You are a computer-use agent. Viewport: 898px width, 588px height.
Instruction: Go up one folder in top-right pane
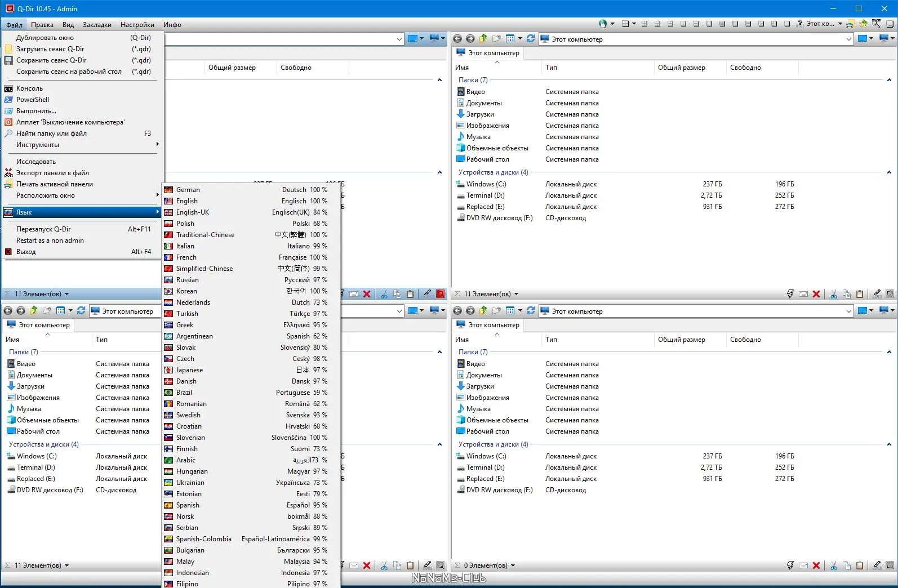483,39
